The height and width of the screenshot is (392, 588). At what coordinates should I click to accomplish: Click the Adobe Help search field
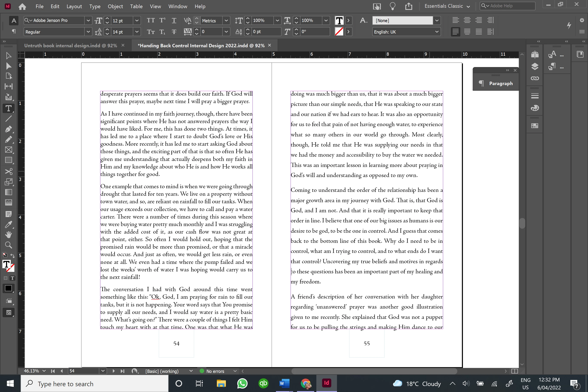tap(510, 6)
